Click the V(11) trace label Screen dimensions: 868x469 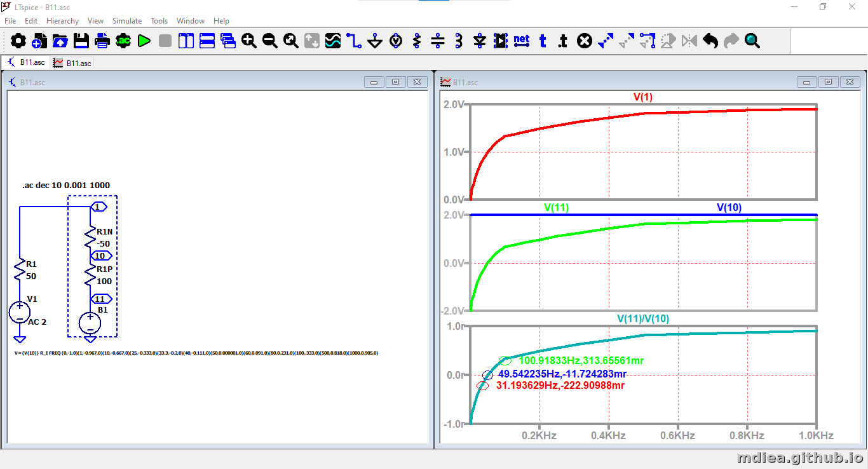coord(557,207)
